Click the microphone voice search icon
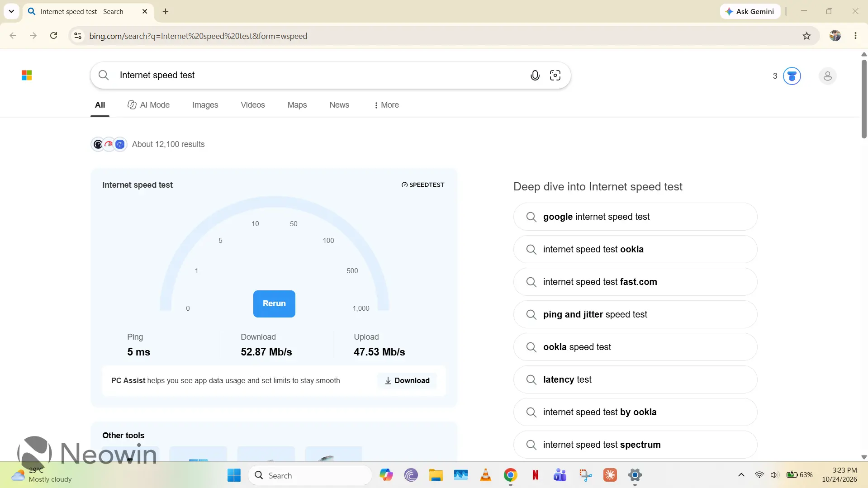 pyautogui.click(x=535, y=75)
